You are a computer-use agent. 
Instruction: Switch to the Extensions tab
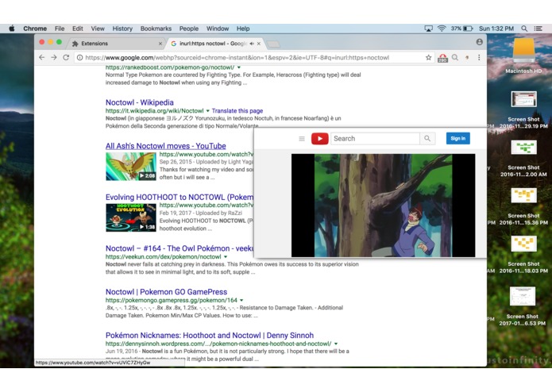coord(116,43)
